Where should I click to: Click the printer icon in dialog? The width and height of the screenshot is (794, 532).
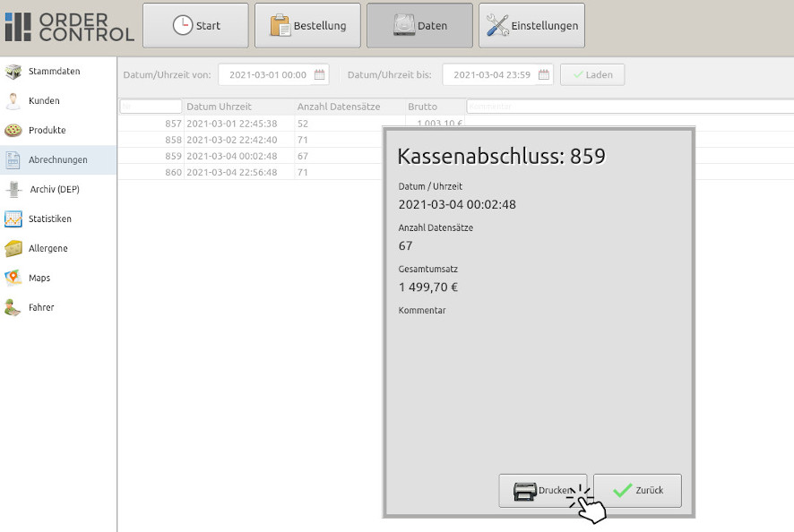pos(524,491)
